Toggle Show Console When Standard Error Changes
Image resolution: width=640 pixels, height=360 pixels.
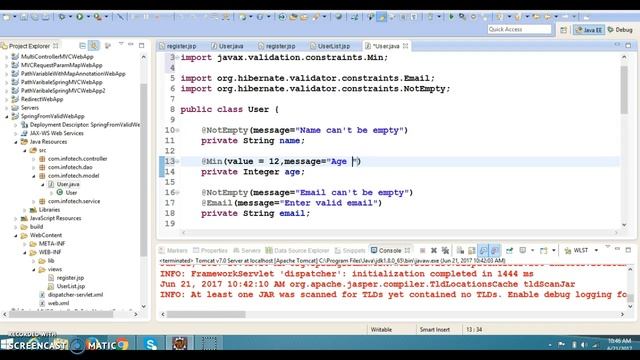click(495, 250)
